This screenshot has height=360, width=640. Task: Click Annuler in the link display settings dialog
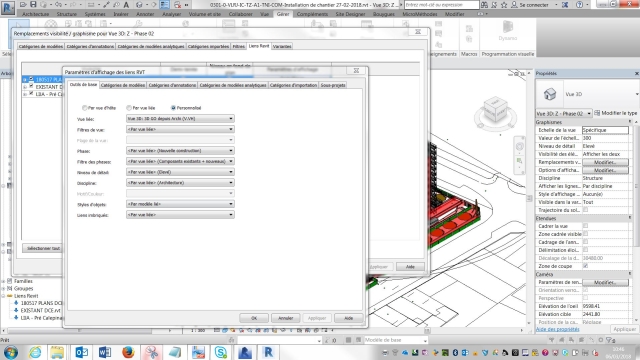click(x=285, y=318)
